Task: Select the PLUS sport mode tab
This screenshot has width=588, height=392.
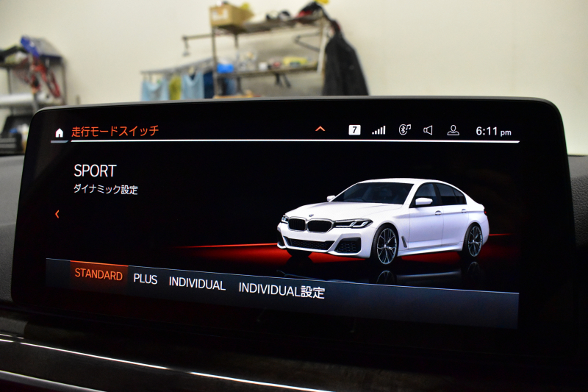Action: pos(146,279)
